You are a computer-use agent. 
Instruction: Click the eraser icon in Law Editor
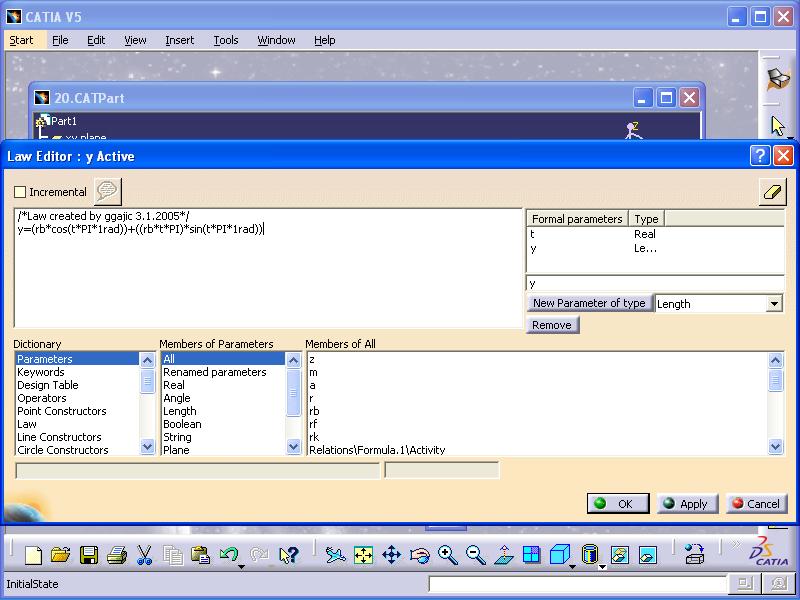(772, 193)
